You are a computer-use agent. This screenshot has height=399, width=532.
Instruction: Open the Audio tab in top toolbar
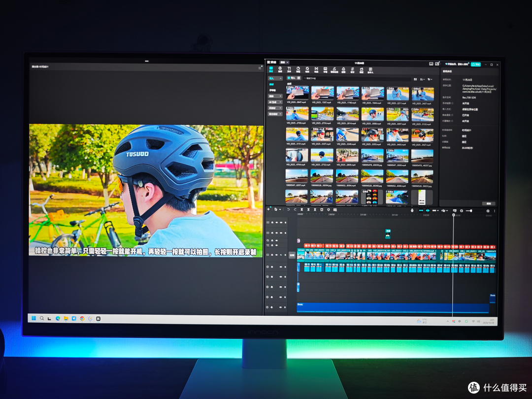click(280, 69)
